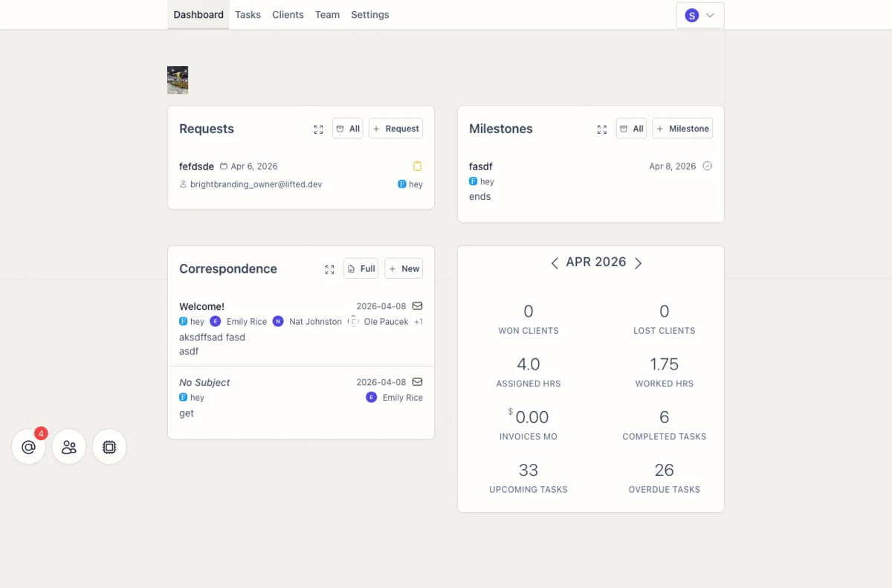The width and height of the screenshot is (892, 588).
Task: Click the small photo thumbnail near the top
Action: coord(177,80)
